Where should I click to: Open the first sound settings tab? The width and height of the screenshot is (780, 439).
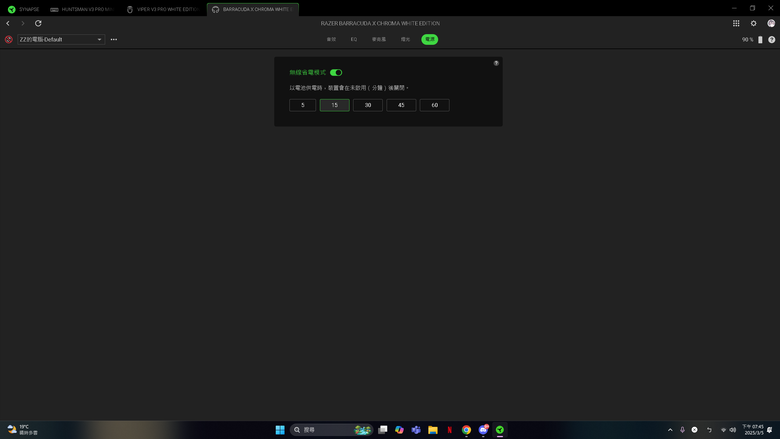pos(331,39)
